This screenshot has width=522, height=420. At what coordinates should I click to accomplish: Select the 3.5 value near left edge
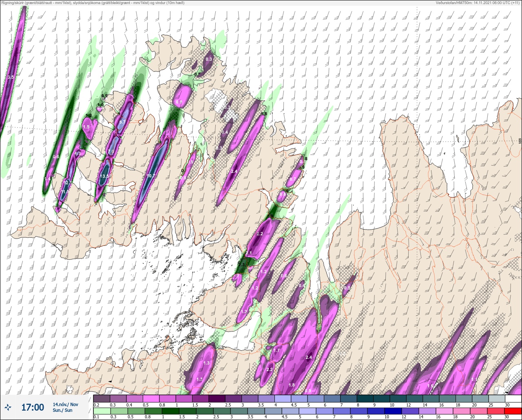click(x=11, y=77)
